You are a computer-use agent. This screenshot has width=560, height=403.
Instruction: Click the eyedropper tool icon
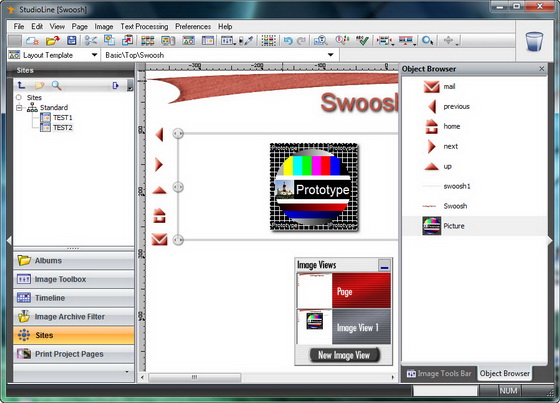tap(246, 41)
